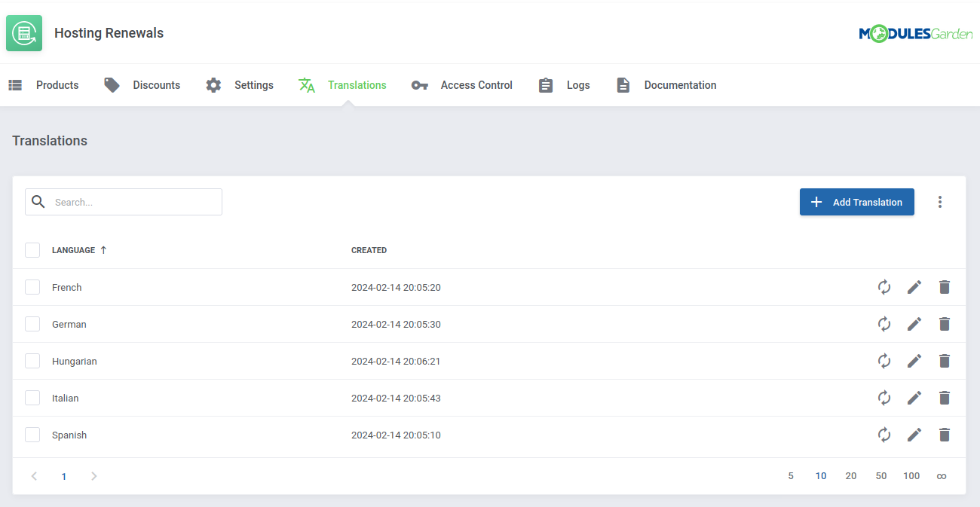Show 50 entries per page
This screenshot has width=980, height=507.
click(x=881, y=476)
